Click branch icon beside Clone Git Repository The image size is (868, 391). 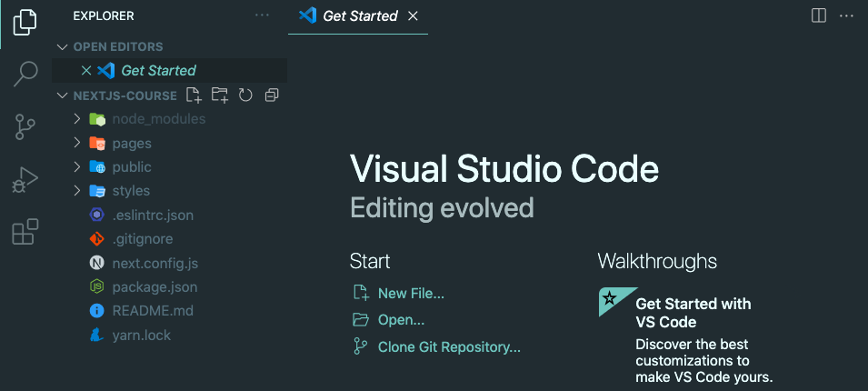(360, 346)
